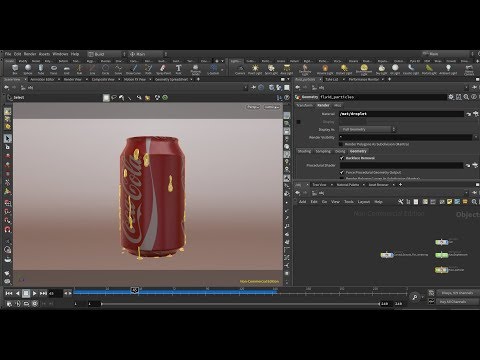Select the Sphere shelf tool

pyautogui.click(x=28, y=69)
